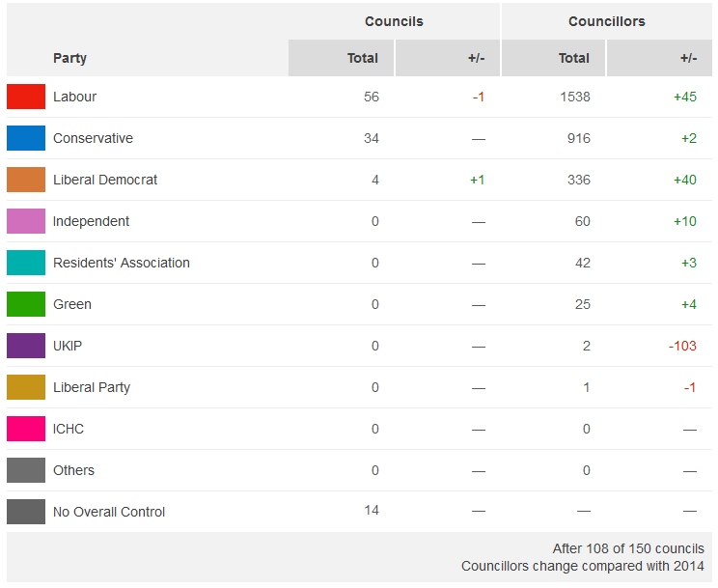This screenshot has height=588, width=718.
Task: Click the After 108 of 150 councils note
Action: (x=628, y=548)
